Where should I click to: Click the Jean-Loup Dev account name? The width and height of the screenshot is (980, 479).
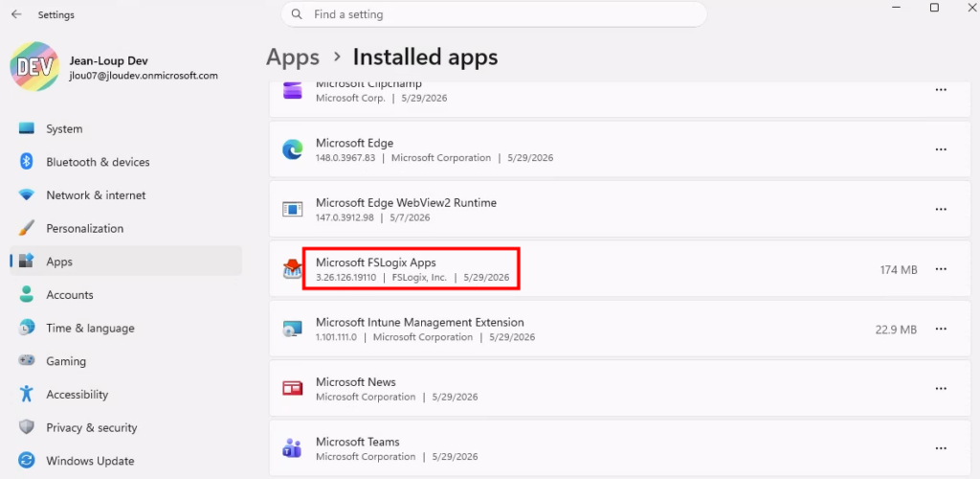click(x=108, y=61)
